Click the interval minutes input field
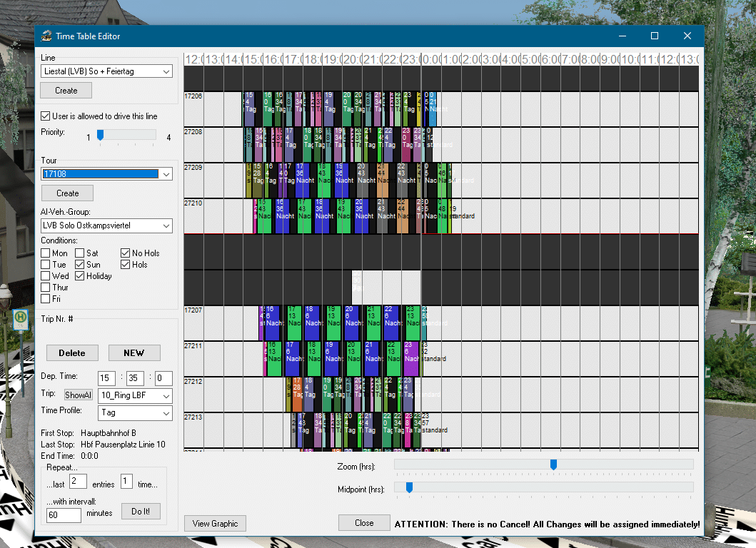The height and width of the screenshot is (548, 756). pos(64,514)
